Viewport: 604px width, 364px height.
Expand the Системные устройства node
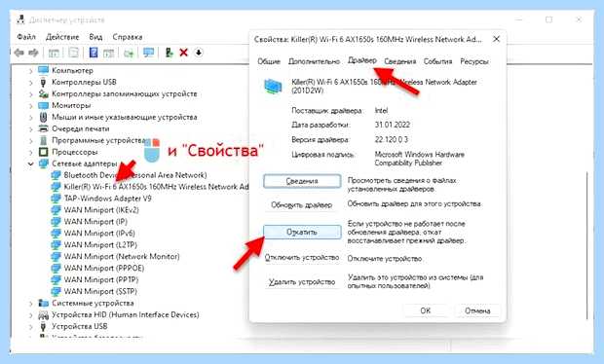(x=31, y=304)
